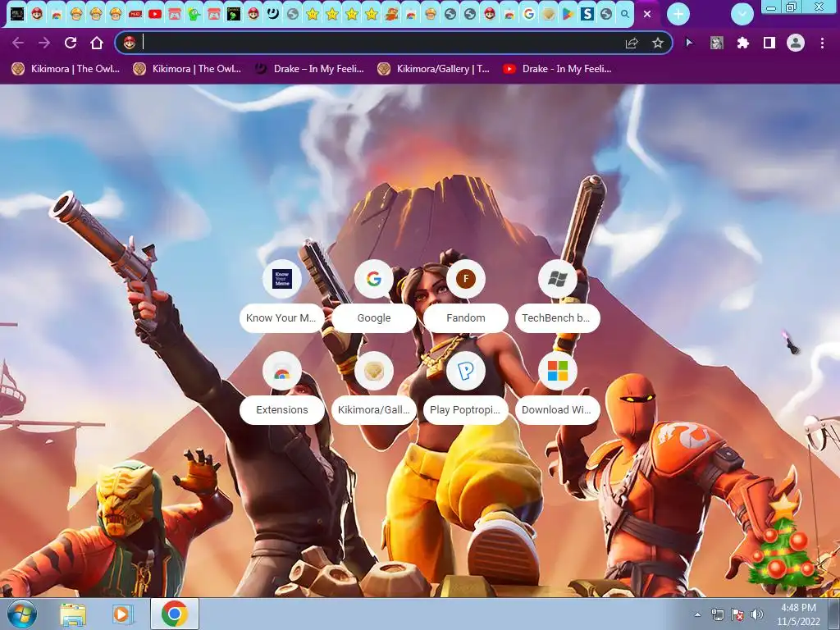Switch to the red HUD icon tab
This screenshot has width=840, height=630.
pos(135,14)
